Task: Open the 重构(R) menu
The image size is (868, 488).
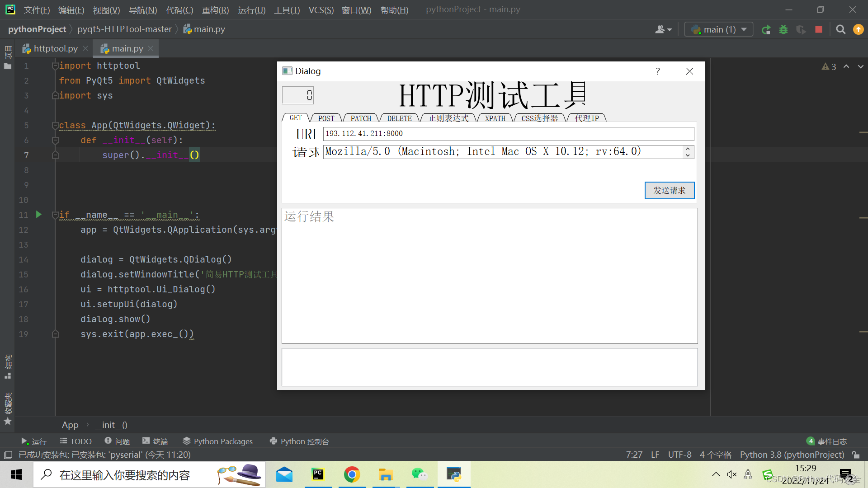Action: click(215, 10)
